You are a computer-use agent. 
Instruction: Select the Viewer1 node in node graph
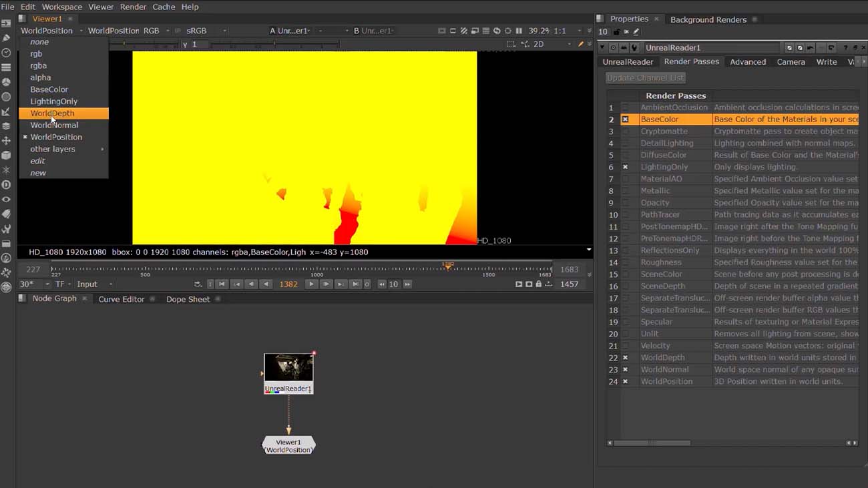[288, 446]
